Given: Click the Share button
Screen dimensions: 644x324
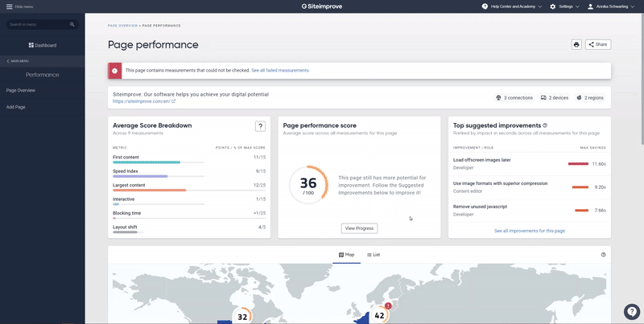Looking at the screenshot, I should click(598, 44).
